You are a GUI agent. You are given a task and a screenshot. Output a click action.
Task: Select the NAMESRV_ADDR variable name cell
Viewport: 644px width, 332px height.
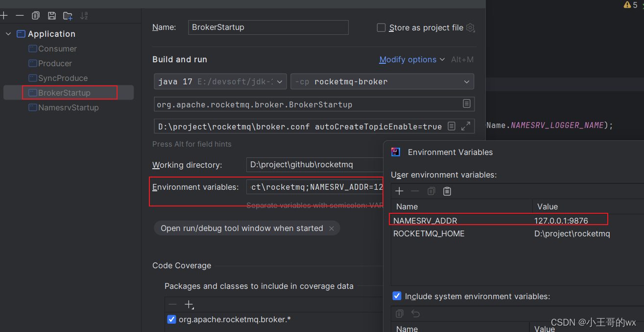[425, 221]
